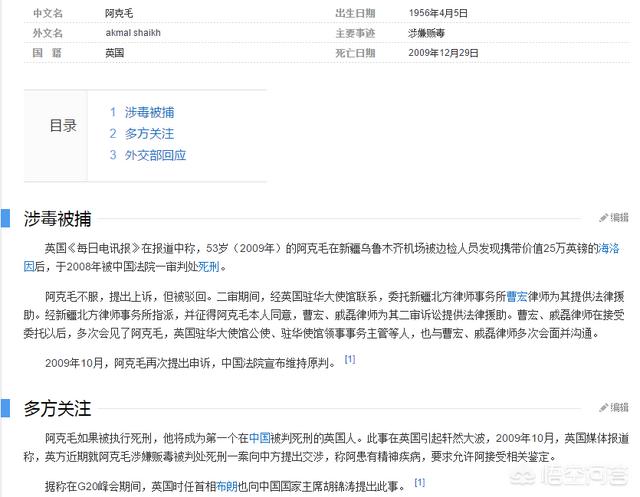The height and width of the screenshot is (497, 640).
Task: Select the 目录 label in contents box
Action: (63, 126)
